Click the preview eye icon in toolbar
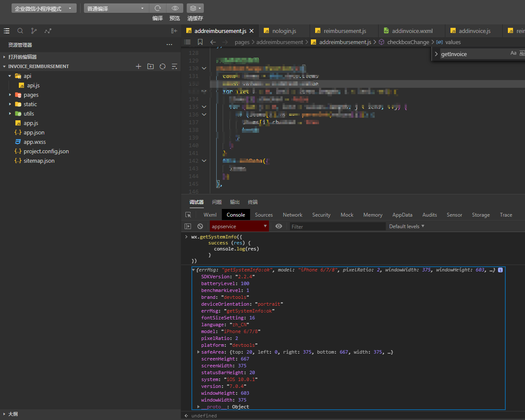 click(175, 8)
